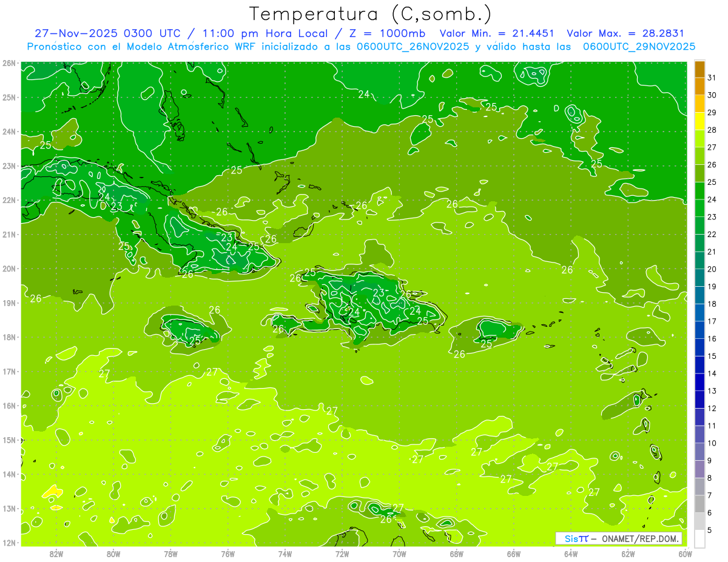Click the Valor Max. = 28.2831 readout
This screenshot has width=728, height=562.
pos(625,33)
